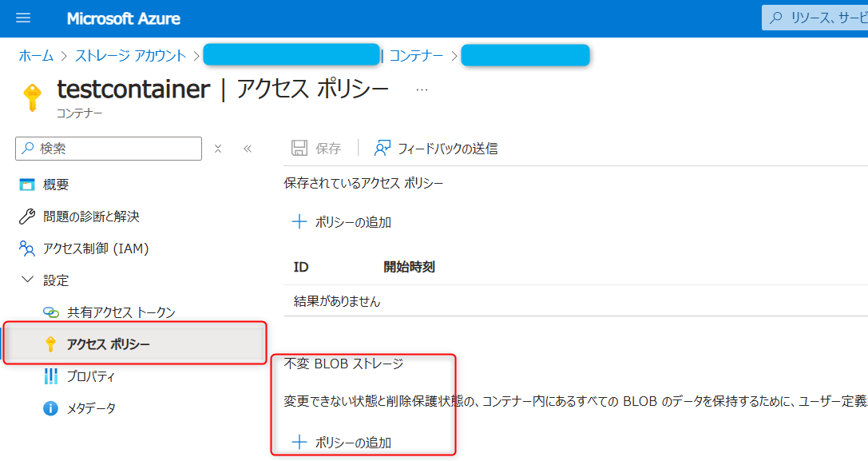Click the Microsoft Azure logo text

click(x=124, y=19)
